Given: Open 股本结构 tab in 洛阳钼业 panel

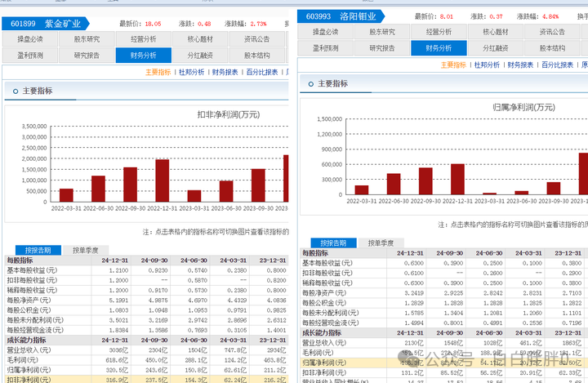Looking at the screenshot, I should tap(552, 48).
